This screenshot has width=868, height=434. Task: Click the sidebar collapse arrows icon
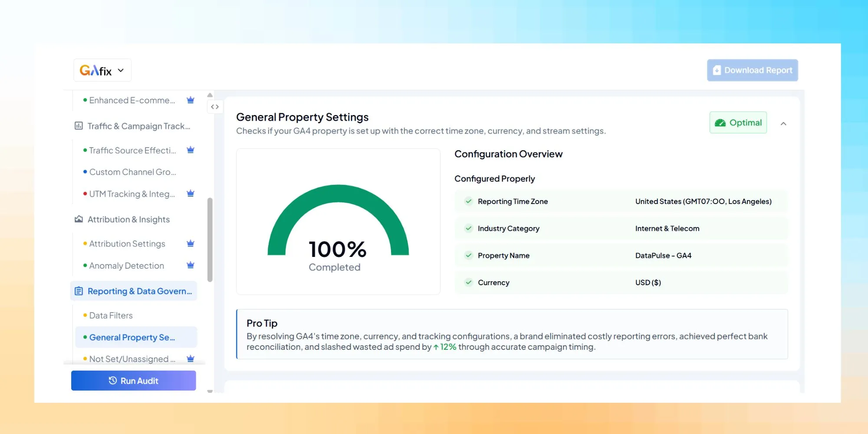[x=215, y=106]
